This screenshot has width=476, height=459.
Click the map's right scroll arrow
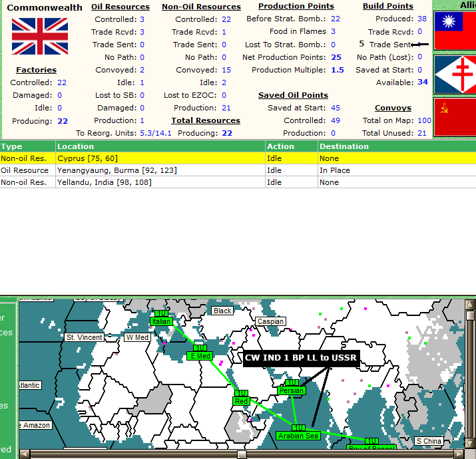point(459,454)
